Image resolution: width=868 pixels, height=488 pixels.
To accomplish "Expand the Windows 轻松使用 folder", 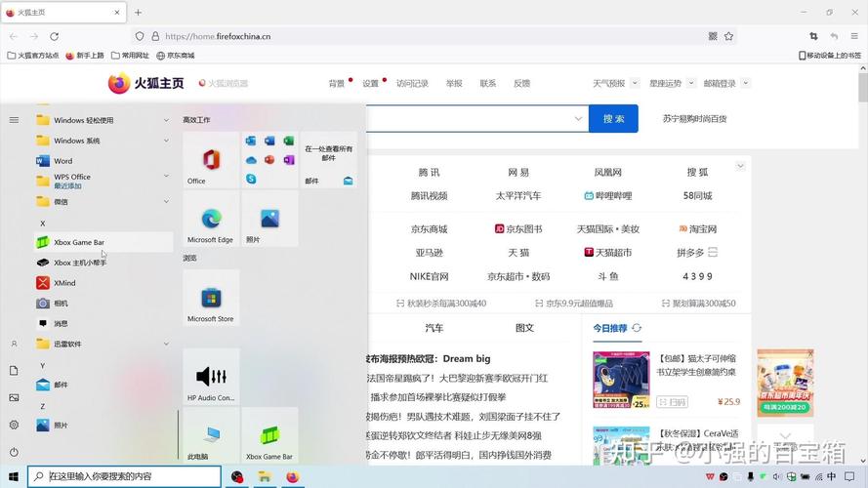I will [x=166, y=120].
